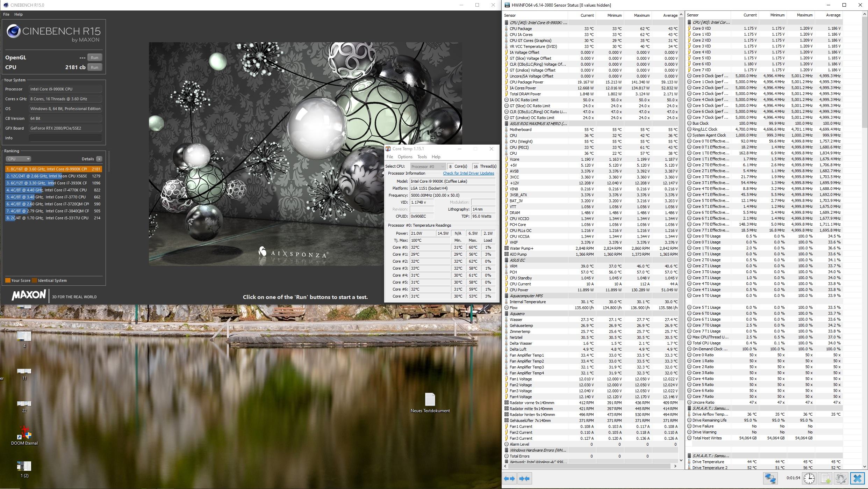Click Core Temp Model field Intel Core i9 9900K
868x489 pixels.
(x=452, y=181)
